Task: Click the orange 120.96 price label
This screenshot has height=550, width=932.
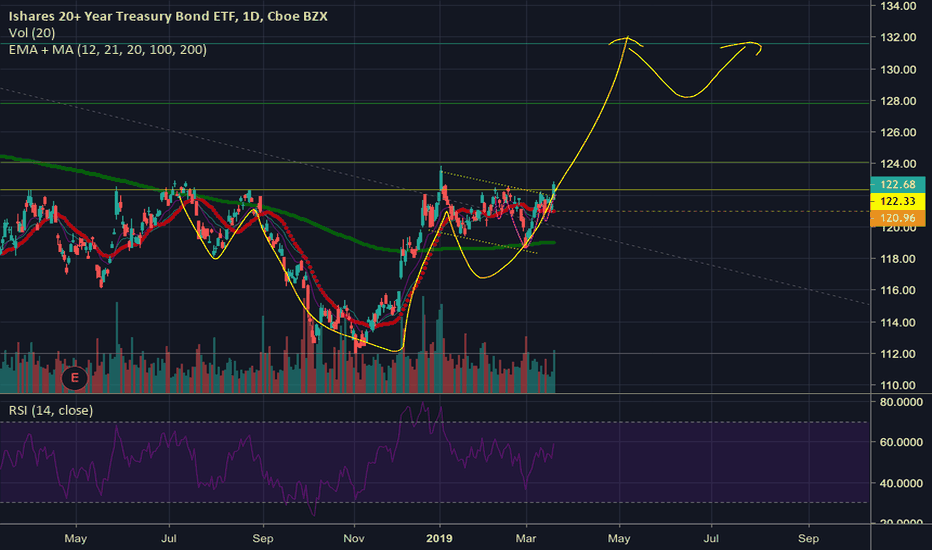Action: [x=898, y=218]
